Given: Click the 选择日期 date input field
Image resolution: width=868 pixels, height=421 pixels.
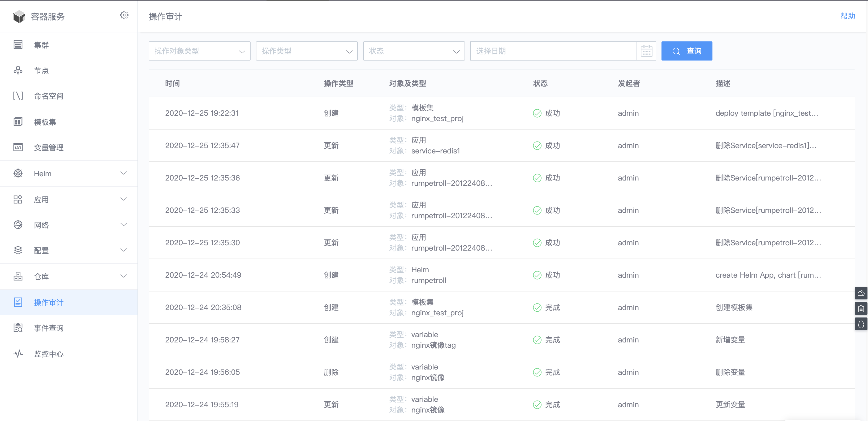Looking at the screenshot, I should 553,51.
